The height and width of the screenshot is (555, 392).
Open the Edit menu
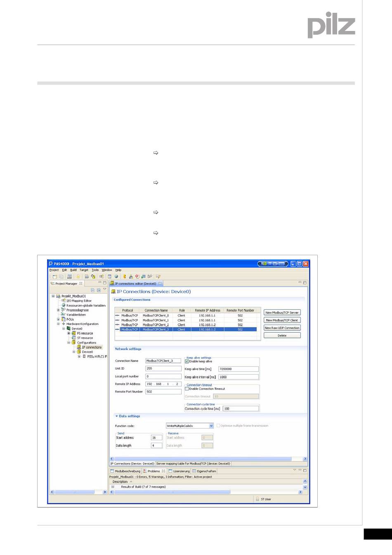click(x=64, y=270)
